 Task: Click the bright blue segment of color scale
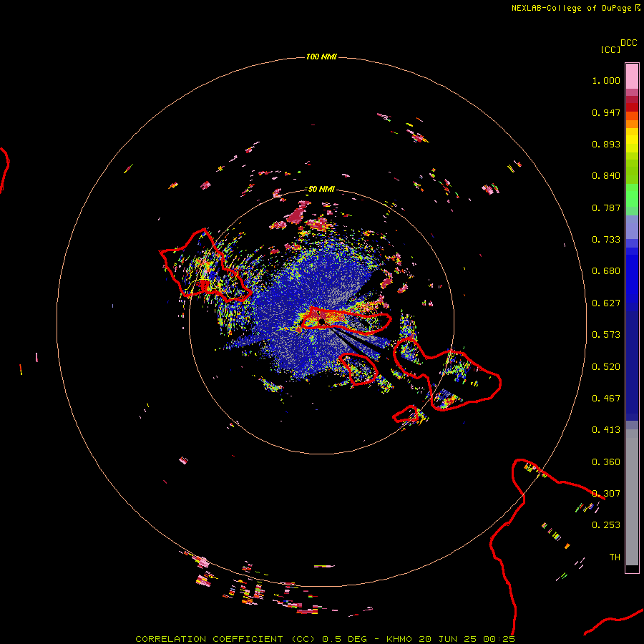tap(632, 278)
